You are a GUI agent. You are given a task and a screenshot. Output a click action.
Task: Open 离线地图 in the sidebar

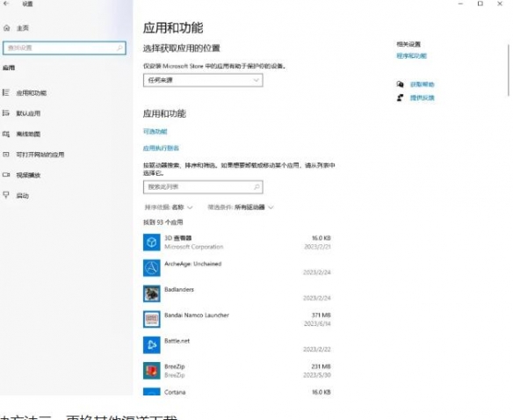(28, 134)
